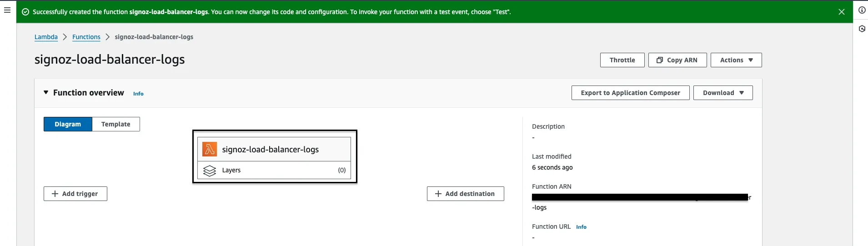Click the hexagon clock icon in right sidebar
868x246 pixels.
pos(862,29)
